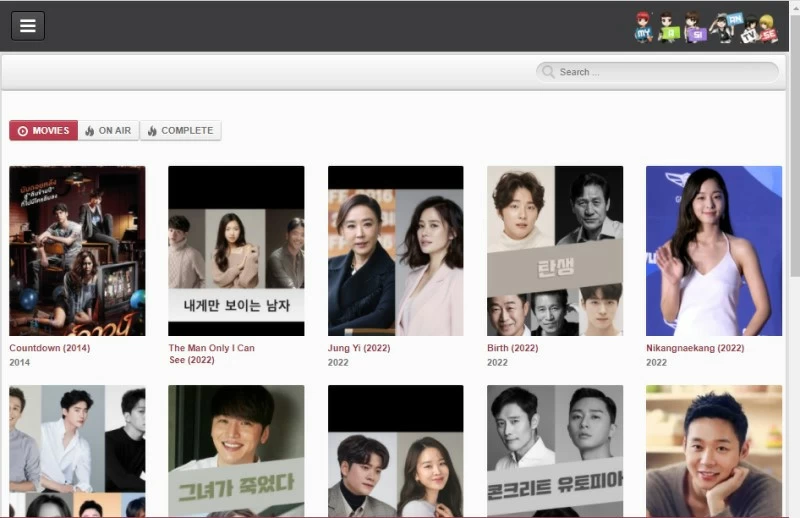
Task: Click the year 2014 under Countdown
Action: coord(19,362)
